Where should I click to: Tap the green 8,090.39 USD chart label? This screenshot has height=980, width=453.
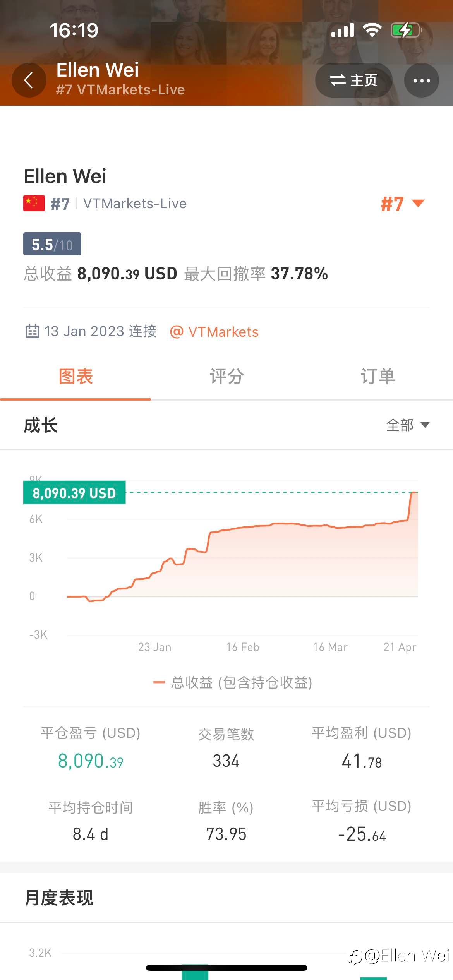click(74, 493)
